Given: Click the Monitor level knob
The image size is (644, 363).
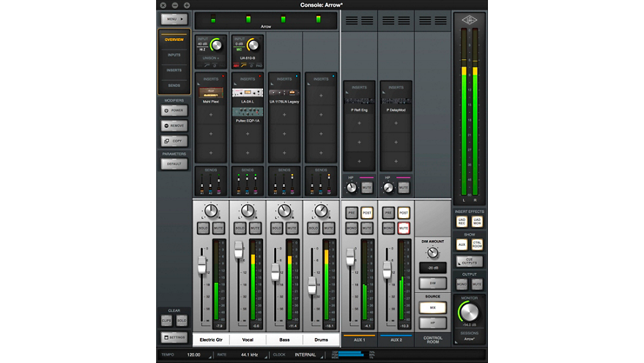Looking at the screenshot, I should coord(469,313).
